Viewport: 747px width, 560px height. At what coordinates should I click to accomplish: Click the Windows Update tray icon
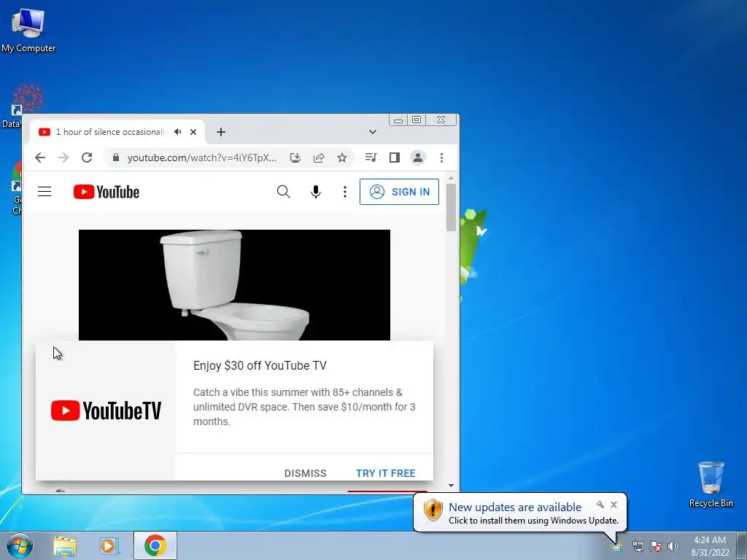(x=616, y=545)
